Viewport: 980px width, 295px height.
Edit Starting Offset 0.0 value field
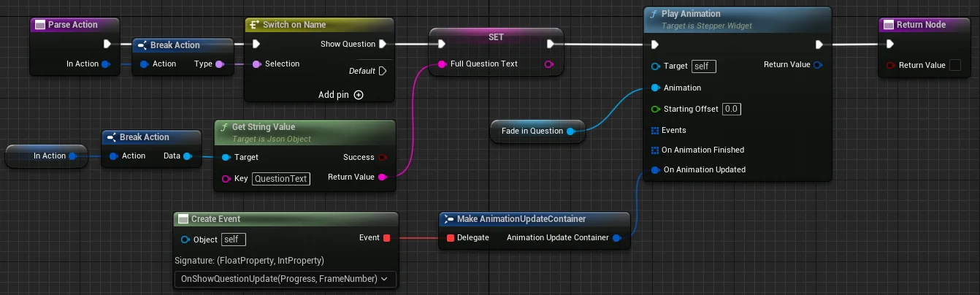point(732,109)
